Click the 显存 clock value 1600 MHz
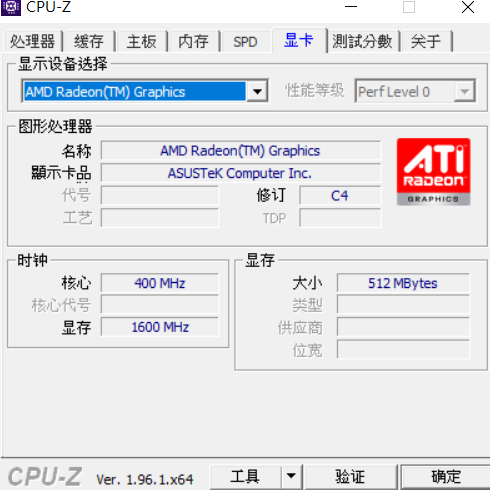 coord(160,327)
